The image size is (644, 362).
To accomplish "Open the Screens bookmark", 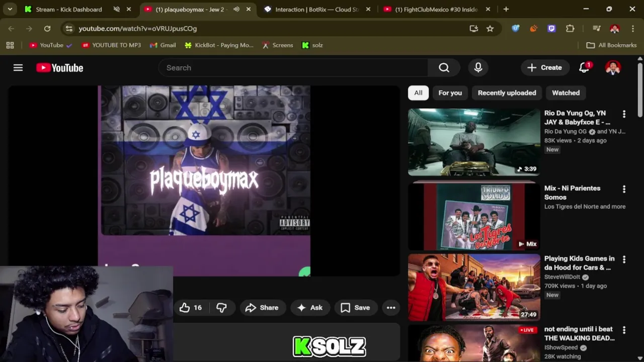I will (277, 45).
